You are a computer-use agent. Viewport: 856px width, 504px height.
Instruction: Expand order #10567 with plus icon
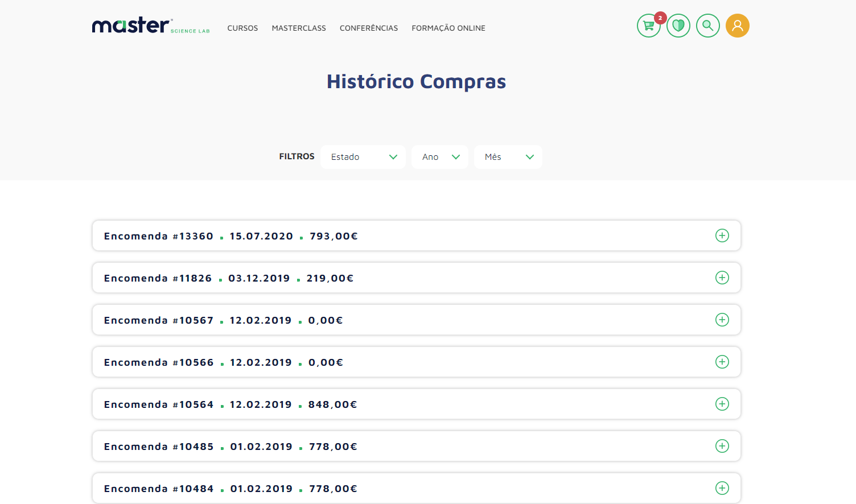click(722, 320)
